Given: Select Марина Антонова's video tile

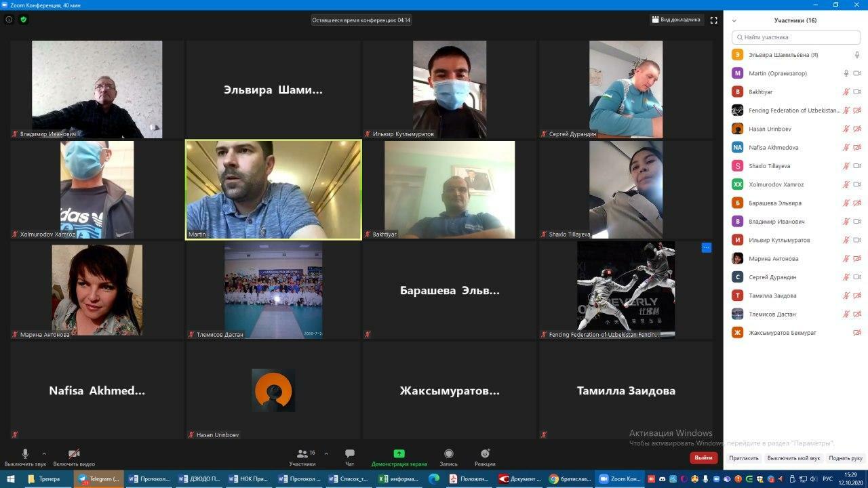Looking at the screenshot, I should (97, 291).
